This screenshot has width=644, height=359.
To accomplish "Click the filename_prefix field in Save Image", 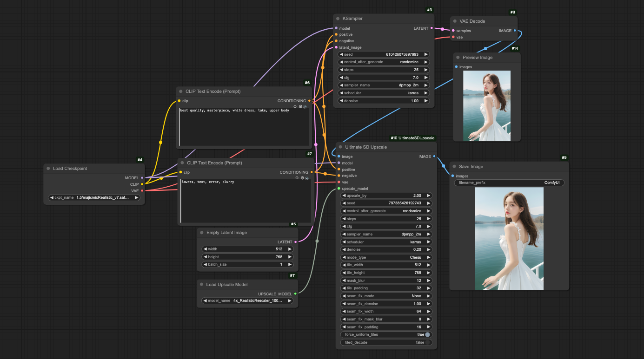I will click(509, 183).
